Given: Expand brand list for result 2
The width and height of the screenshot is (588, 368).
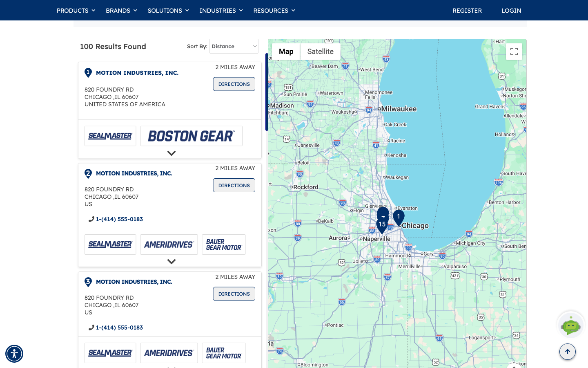Looking at the screenshot, I should [171, 262].
